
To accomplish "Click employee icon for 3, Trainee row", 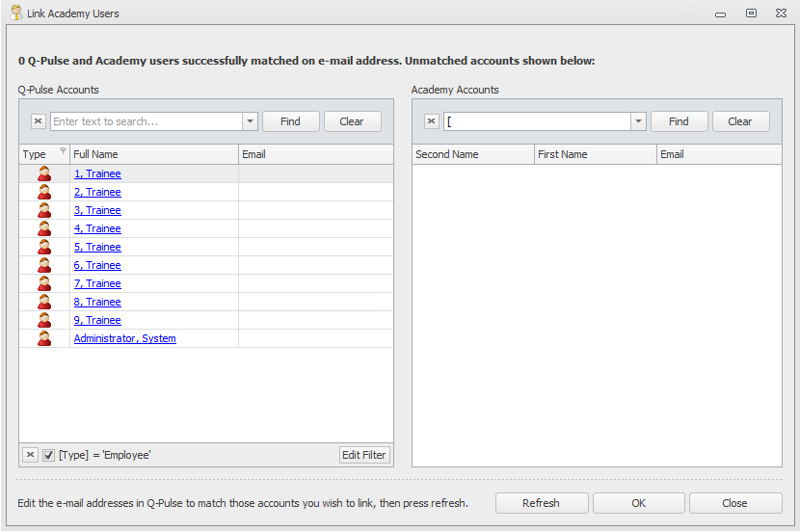I will [44, 210].
